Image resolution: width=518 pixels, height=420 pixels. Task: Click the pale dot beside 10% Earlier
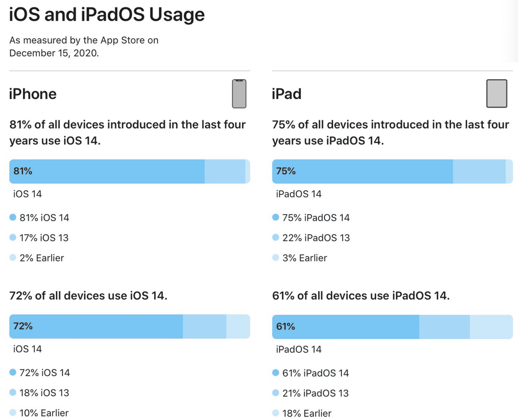coord(13,412)
